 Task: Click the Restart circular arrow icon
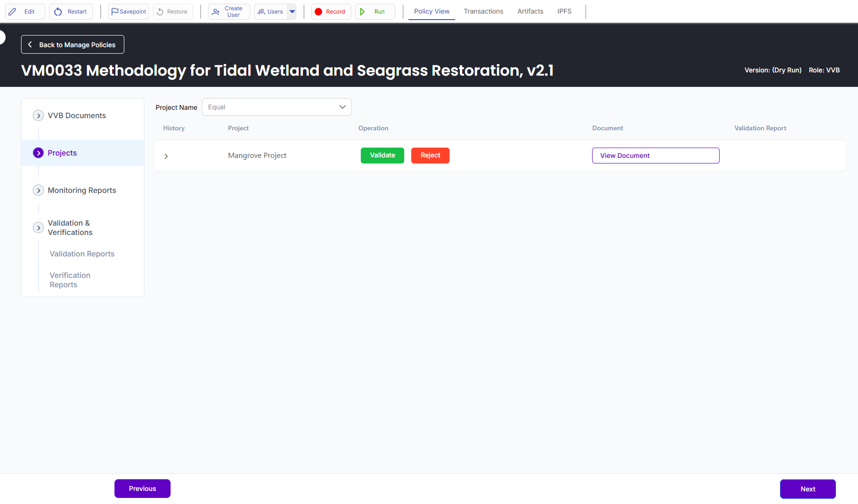click(x=58, y=12)
